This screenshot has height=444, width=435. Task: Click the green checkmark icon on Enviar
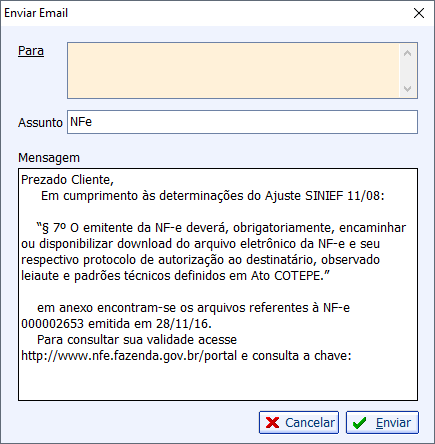(x=359, y=423)
